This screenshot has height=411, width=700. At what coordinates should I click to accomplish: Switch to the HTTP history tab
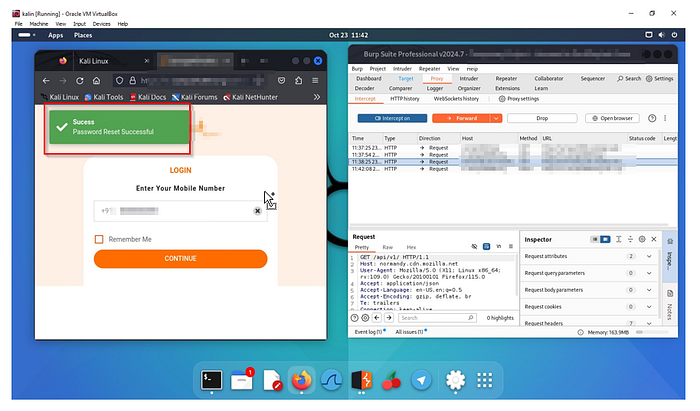405,99
